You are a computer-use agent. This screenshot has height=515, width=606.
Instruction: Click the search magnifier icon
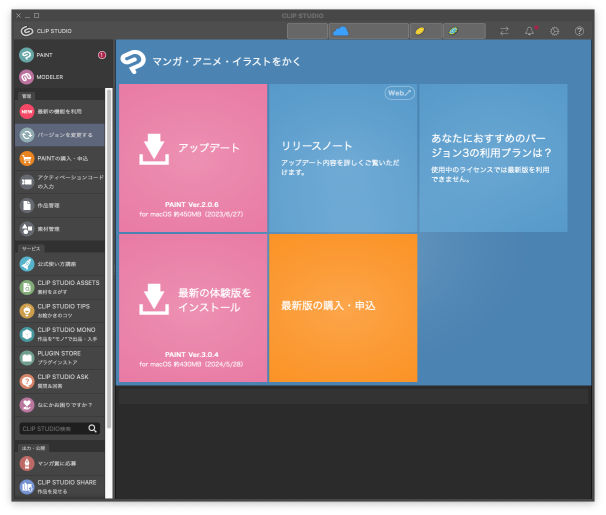pos(92,428)
